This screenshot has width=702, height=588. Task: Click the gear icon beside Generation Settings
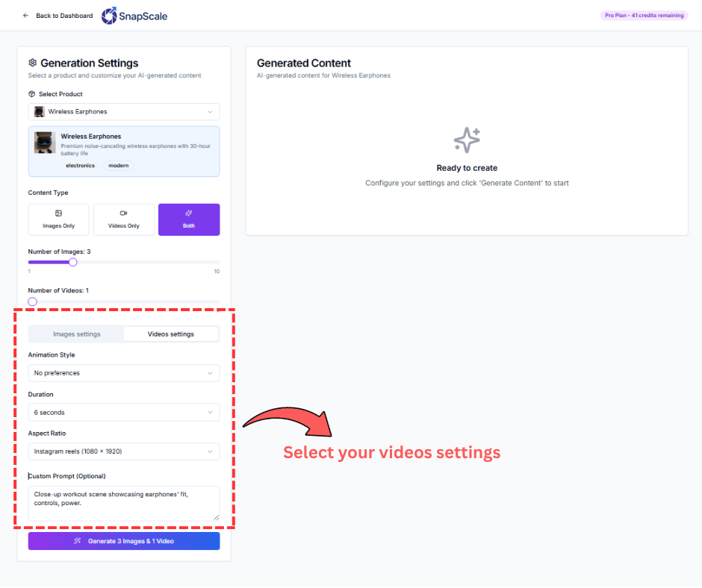(32, 63)
